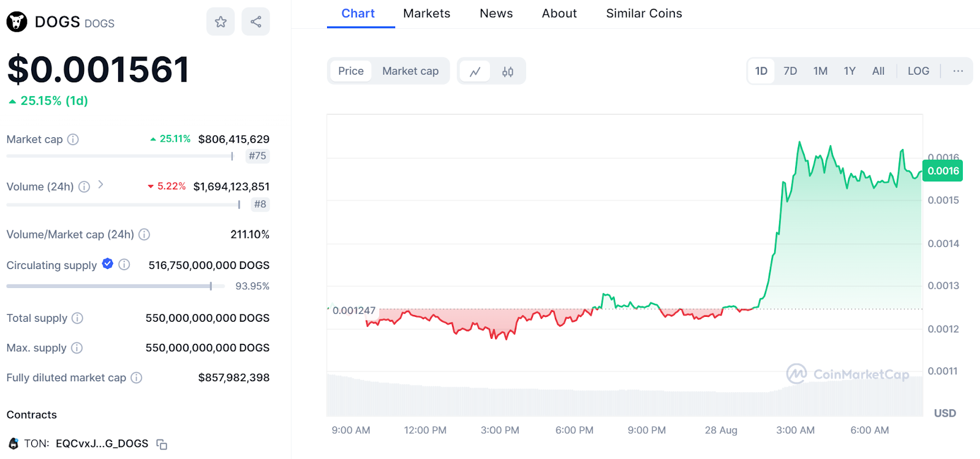980x459 pixels.
Task: Show info for Circulating supply
Action: tap(124, 264)
